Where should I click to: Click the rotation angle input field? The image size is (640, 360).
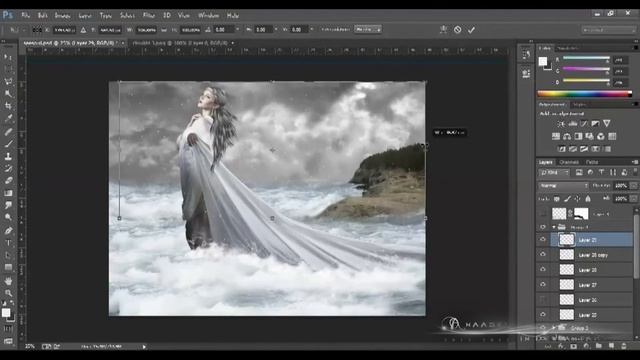(x=224, y=30)
